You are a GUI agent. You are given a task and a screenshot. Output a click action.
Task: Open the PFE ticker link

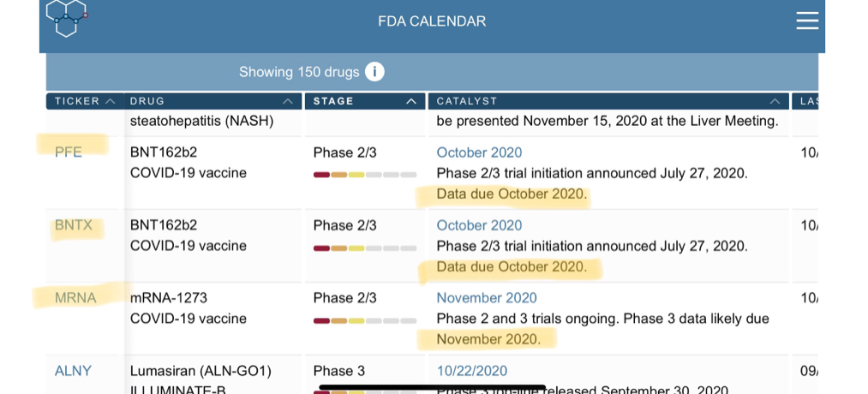[69, 152]
